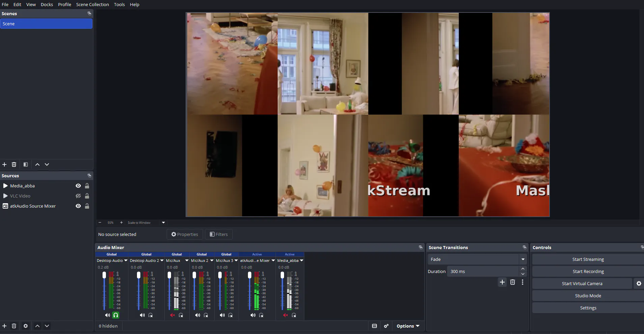Open atkAudi...e Mixer channel dropdown arrow
Screen dimensions: 644x334
point(273,261)
